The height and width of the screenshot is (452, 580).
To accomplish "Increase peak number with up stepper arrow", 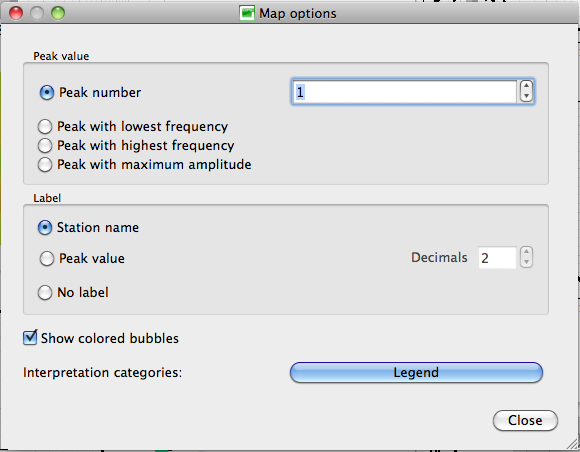I will tap(526, 86).
